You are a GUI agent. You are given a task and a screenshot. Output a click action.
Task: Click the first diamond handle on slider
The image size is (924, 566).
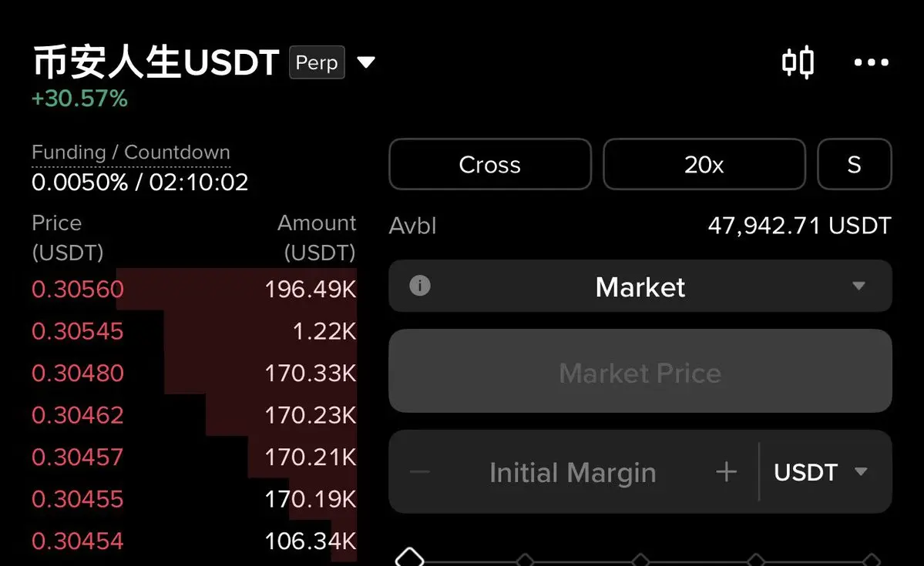tap(410, 558)
